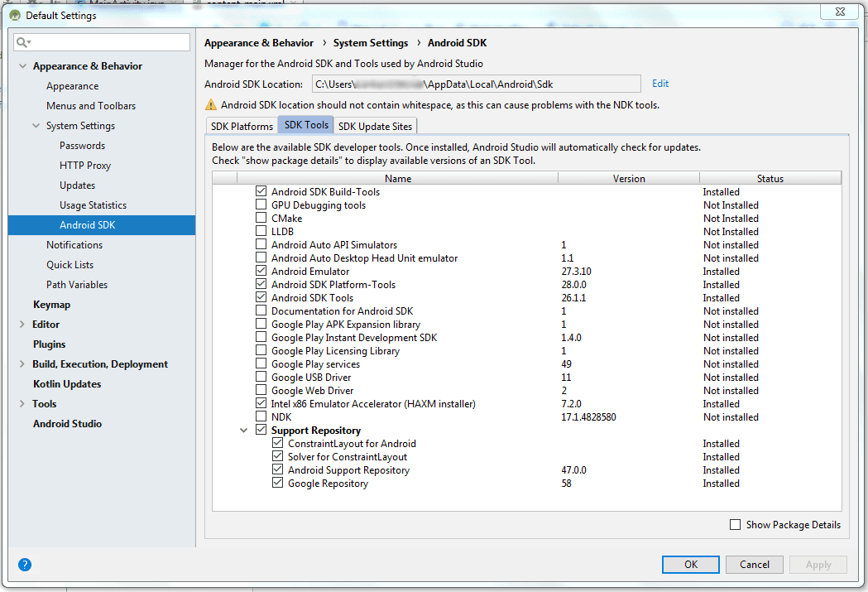Select Solver for ConstraintLayout row text
This screenshot has height=592, width=868.
[x=347, y=457]
